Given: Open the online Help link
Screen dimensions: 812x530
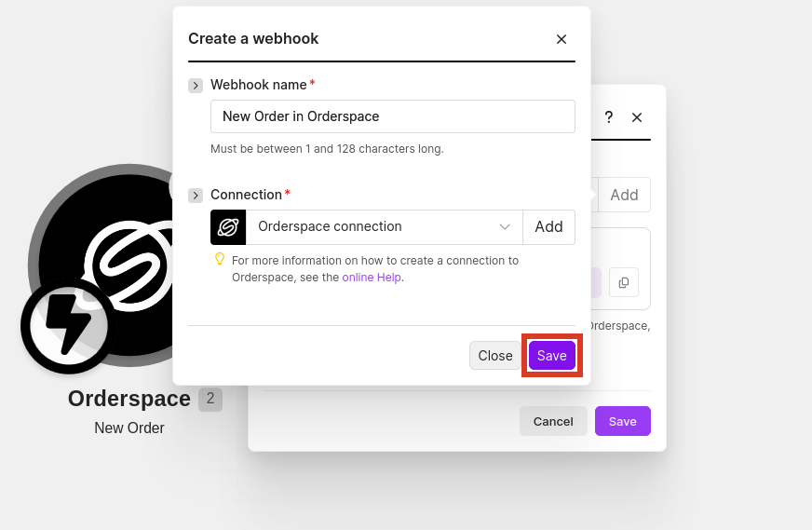Looking at the screenshot, I should [372, 278].
